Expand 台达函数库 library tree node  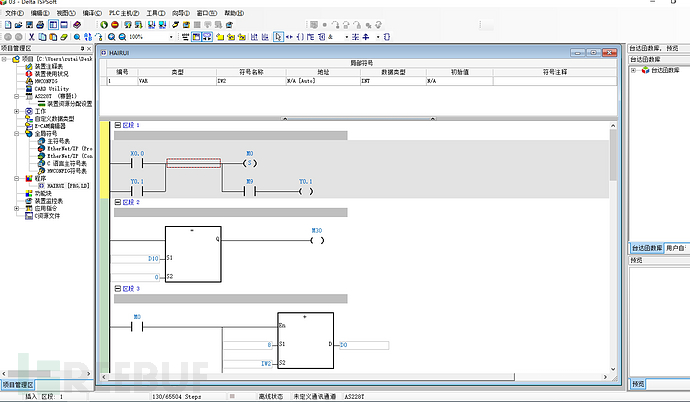click(633, 70)
